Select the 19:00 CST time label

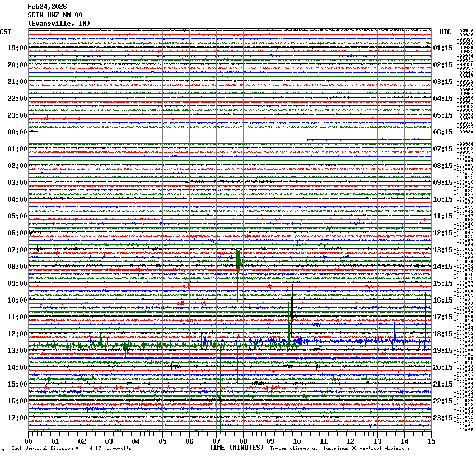(x=17, y=48)
